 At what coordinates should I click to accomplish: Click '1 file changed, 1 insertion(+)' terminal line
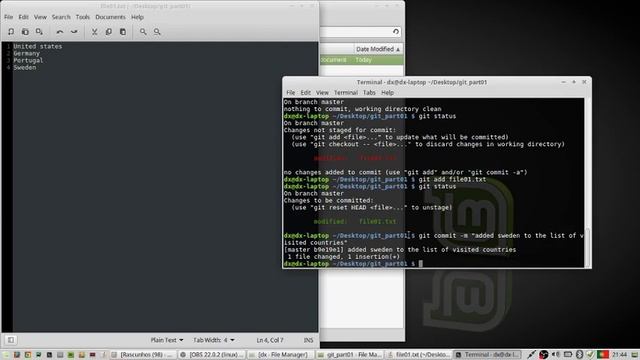coord(343,257)
